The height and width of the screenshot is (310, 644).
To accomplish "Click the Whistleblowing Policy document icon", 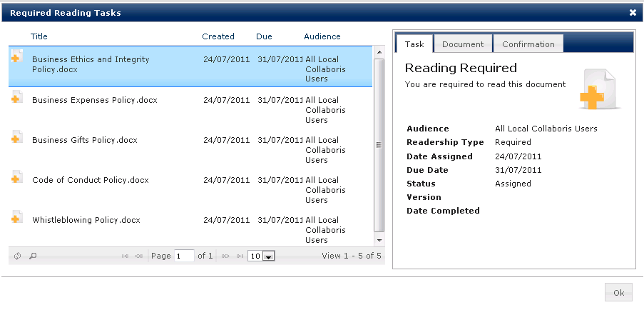I will (16, 219).
